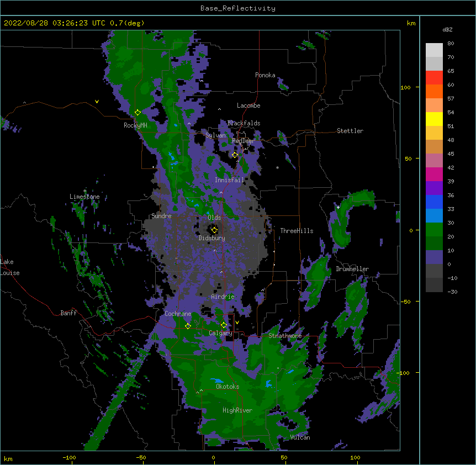Click the Limestone label
The width and height of the screenshot is (476, 465).
(84, 197)
